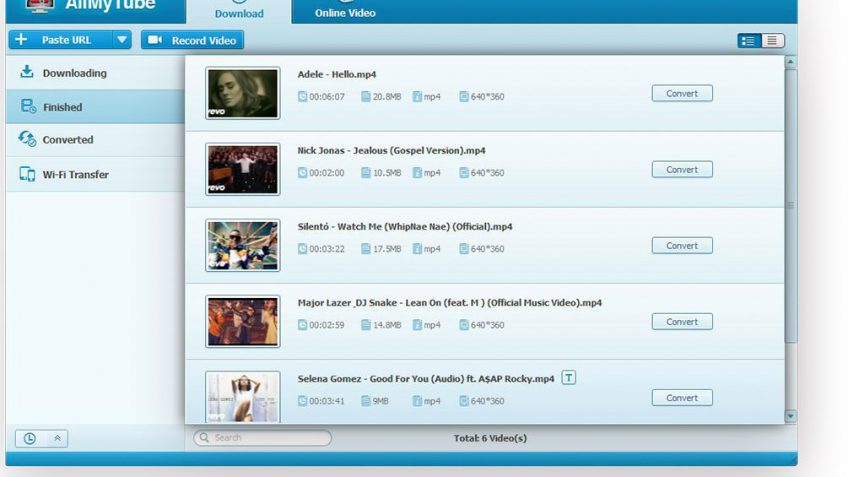
Task: Click the title Nick Jonas - Jealous (Gospel Version).mp4
Action: tap(392, 150)
